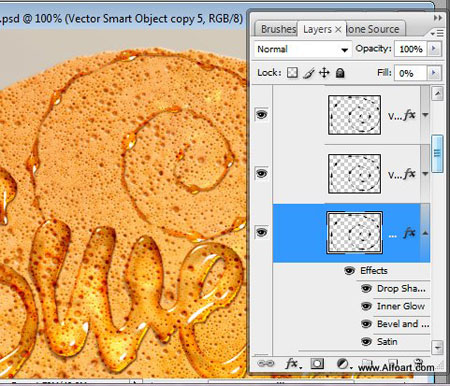This screenshot has height=386, width=450.
Task: Open the blending mode dropdown set to Normal
Action: point(302,49)
